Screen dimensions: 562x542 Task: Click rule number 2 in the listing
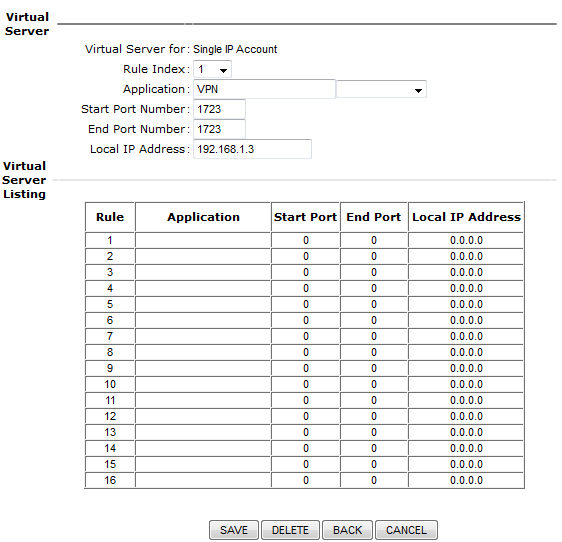click(x=110, y=256)
